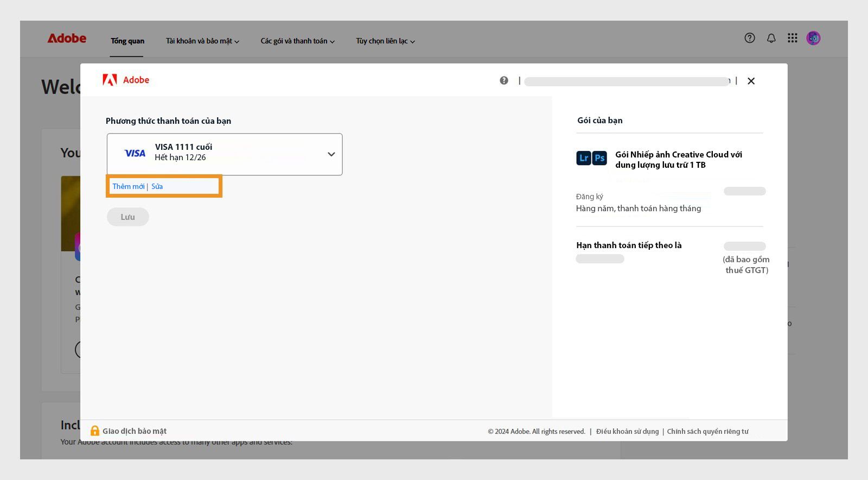The width and height of the screenshot is (868, 480).
Task: Click the dialog help icon
Action: [x=504, y=80]
